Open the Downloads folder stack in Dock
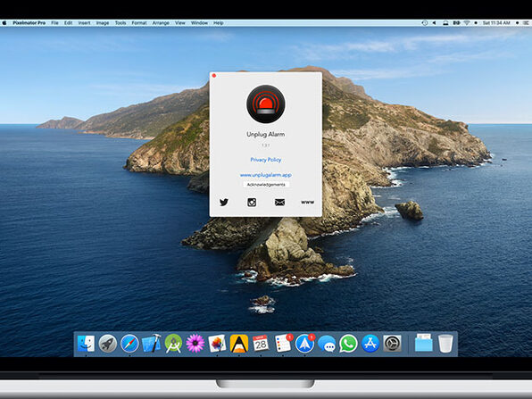 [x=423, y=344]
